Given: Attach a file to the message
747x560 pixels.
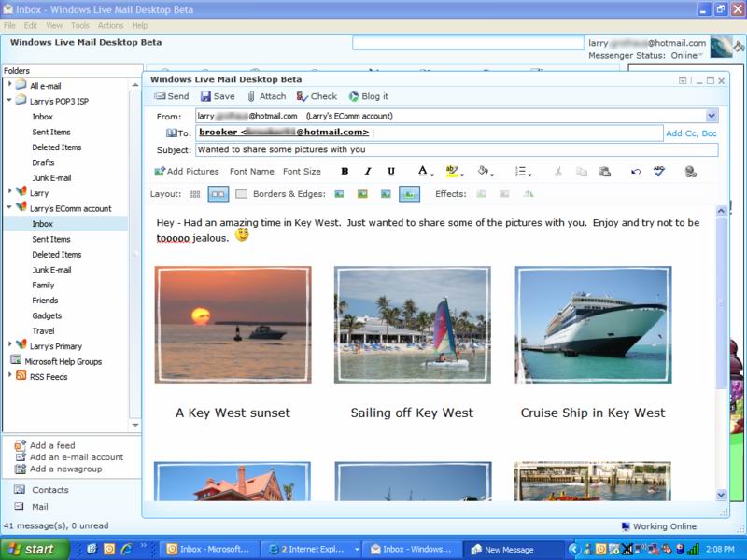Looking at the screenshot, I should click(x=266, y=96).
